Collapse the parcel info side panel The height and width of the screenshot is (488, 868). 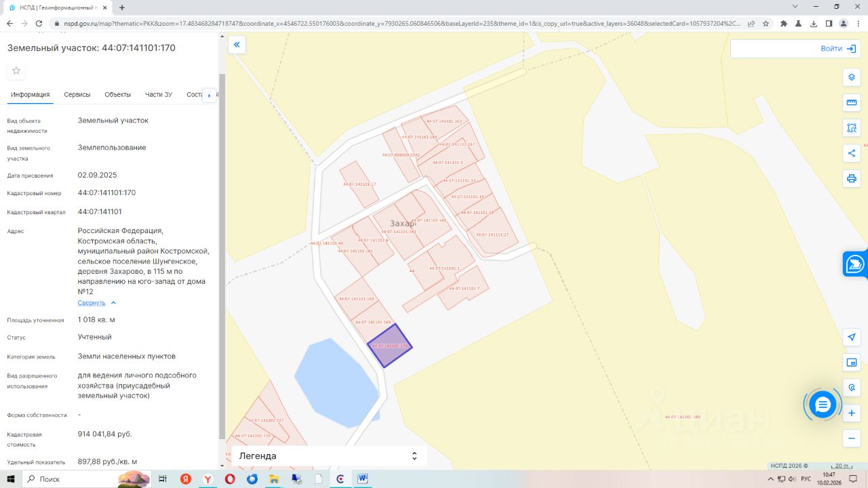pos(237,45)
